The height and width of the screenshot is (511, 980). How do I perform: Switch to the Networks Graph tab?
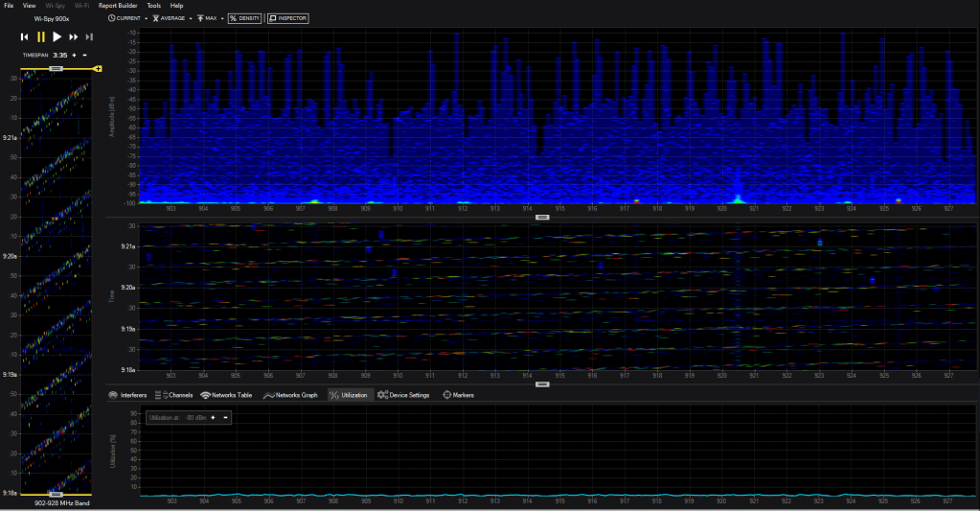(x=290, y=395)
